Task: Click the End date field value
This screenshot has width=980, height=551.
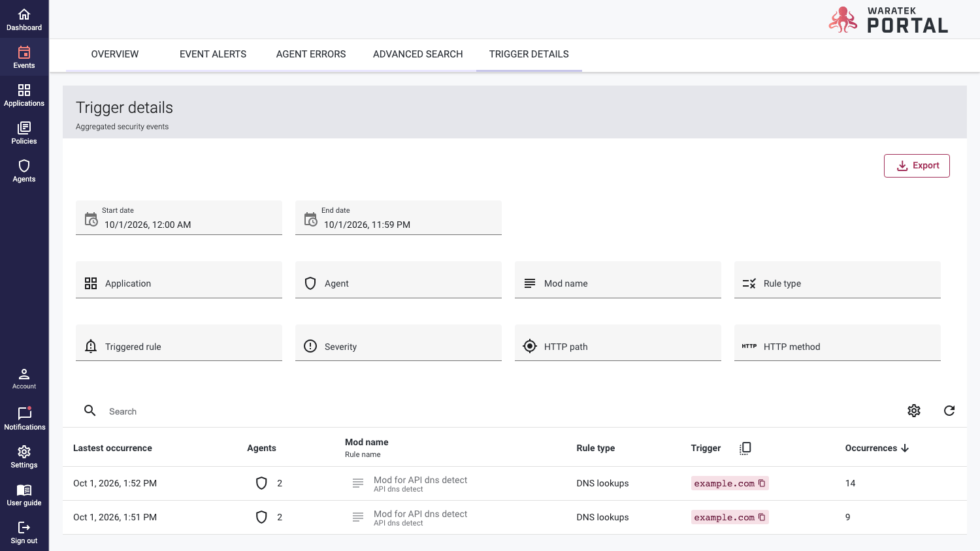Action: (x=367, y=225)
